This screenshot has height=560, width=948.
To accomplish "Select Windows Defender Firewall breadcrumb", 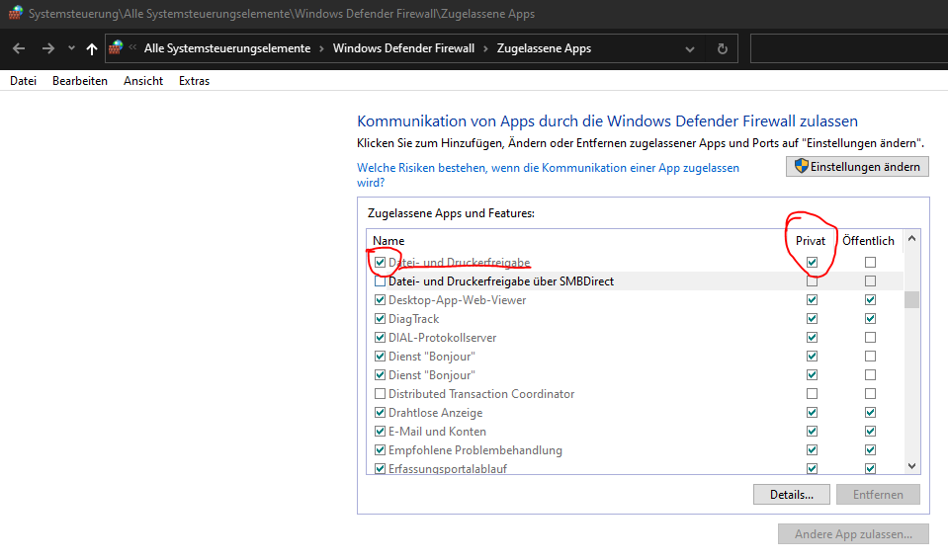I will 403,48.
